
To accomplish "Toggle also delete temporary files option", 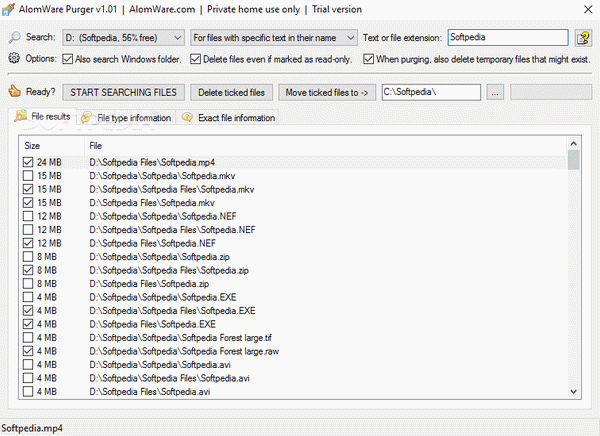I will point(368,59).
